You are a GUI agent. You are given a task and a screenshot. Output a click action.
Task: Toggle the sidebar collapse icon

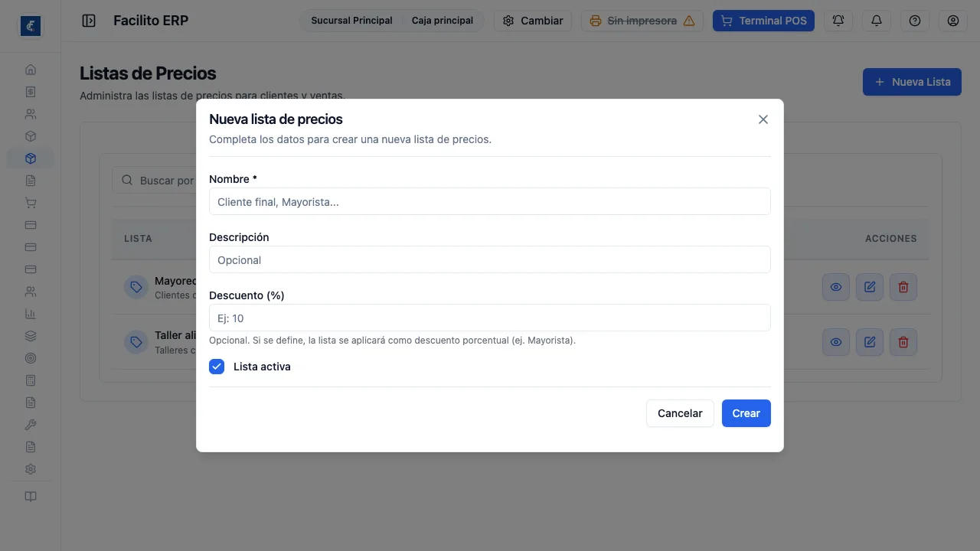click(89, 21)
